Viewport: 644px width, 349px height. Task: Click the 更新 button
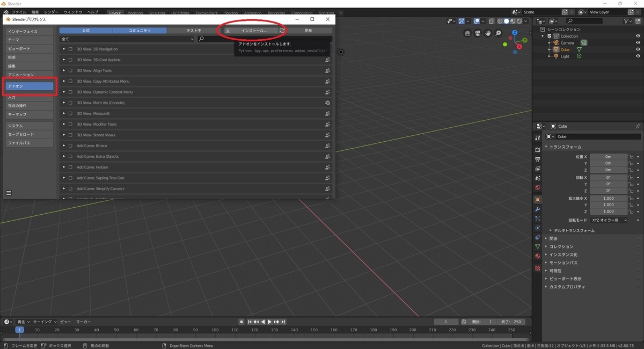click(308, 31)
